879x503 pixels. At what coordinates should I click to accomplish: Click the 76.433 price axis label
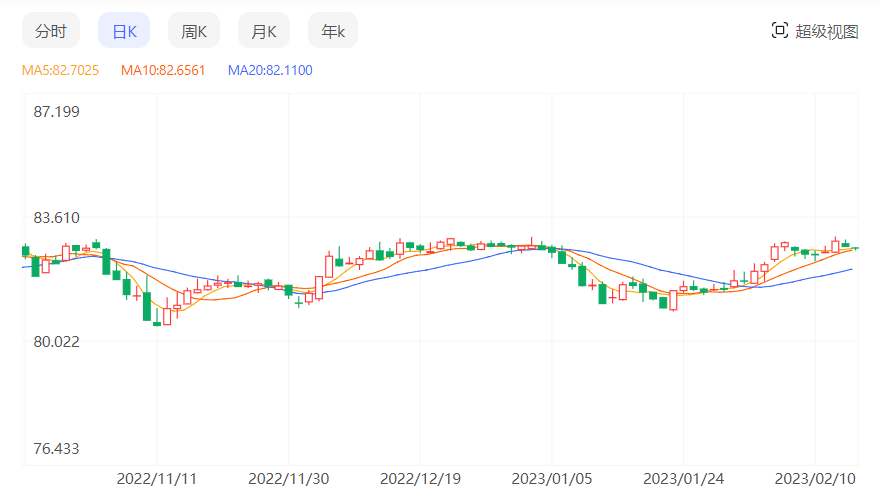57,449
